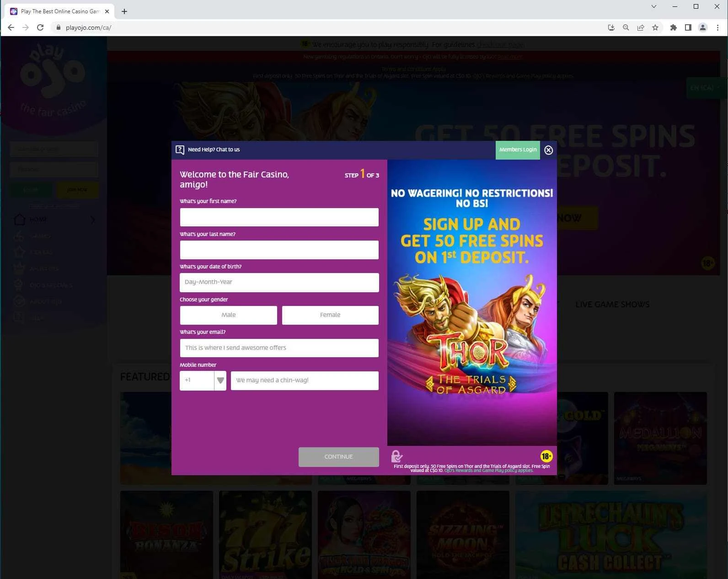
Task: Click the 18+ badge on the hero banner
Action: (x=708, y=263)
